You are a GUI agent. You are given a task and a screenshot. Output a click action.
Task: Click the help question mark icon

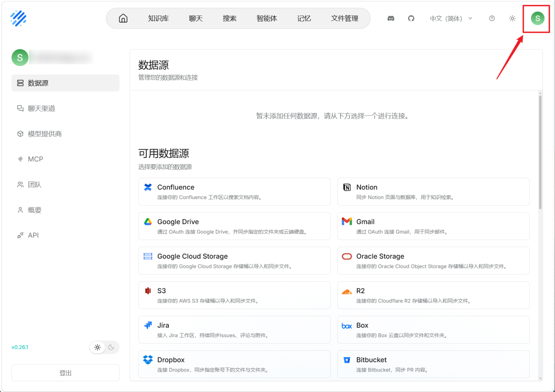point(492,18)
